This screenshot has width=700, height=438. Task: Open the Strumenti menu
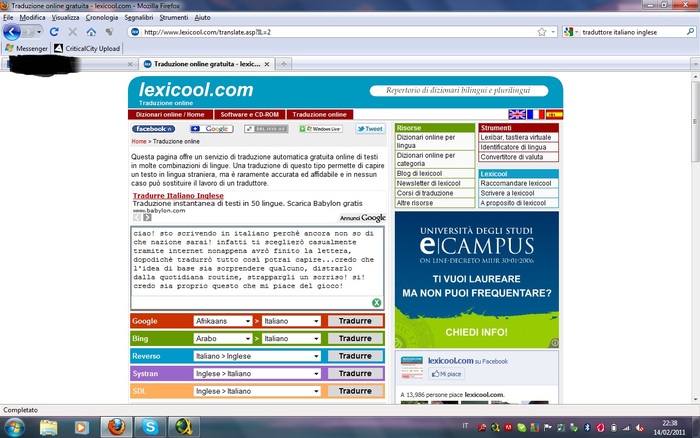pos(174,17)
